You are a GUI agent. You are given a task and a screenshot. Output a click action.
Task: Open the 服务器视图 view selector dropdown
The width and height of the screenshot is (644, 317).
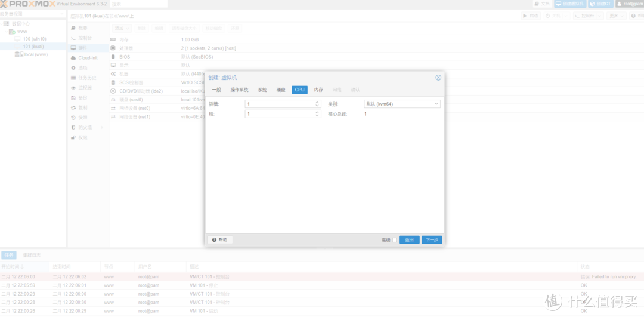(33, 14)
